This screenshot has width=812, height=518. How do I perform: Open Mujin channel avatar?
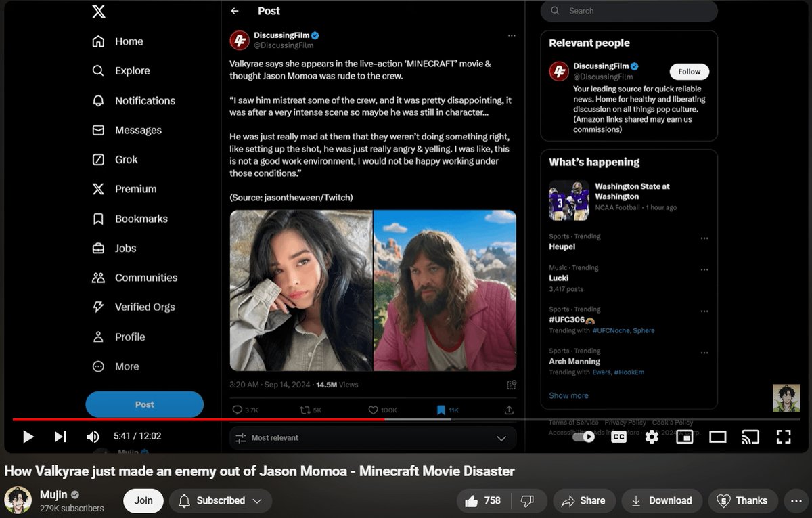(x=18, y=500)
